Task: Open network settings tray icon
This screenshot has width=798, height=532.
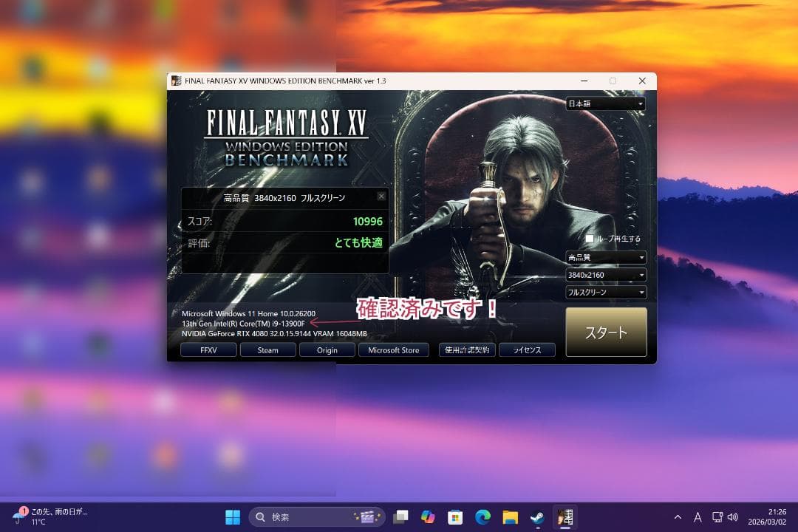Action: tap(717, 517)
